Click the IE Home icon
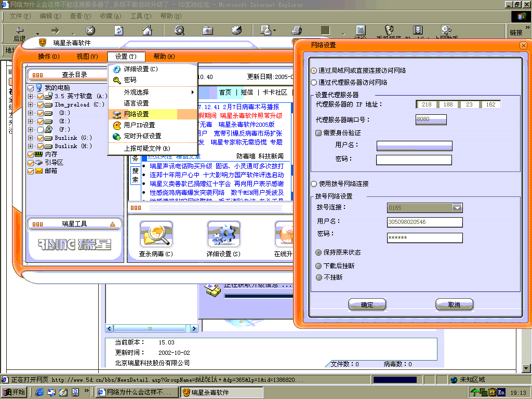Viewport: 532px width, 399px height. (x=147, y=31)
